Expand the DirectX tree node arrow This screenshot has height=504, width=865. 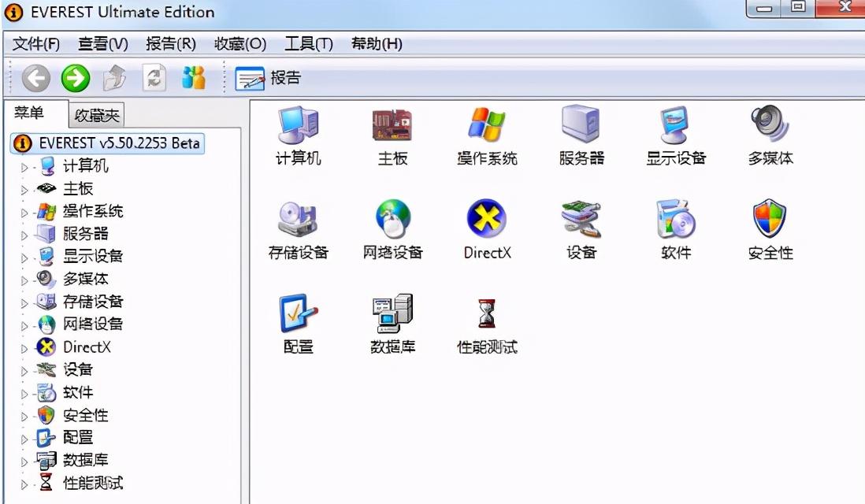24,349
